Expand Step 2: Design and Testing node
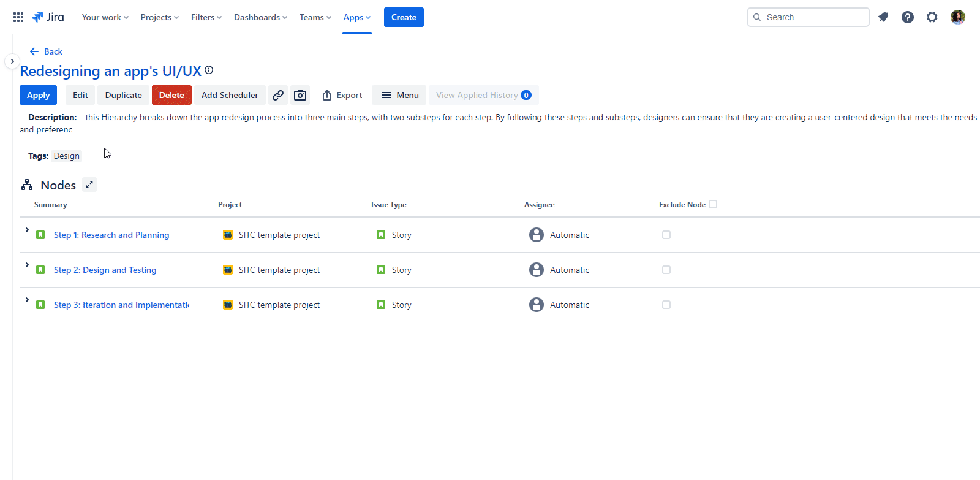Image resolution: width=980 pixels, height=480 pixels. click(27, 265)
